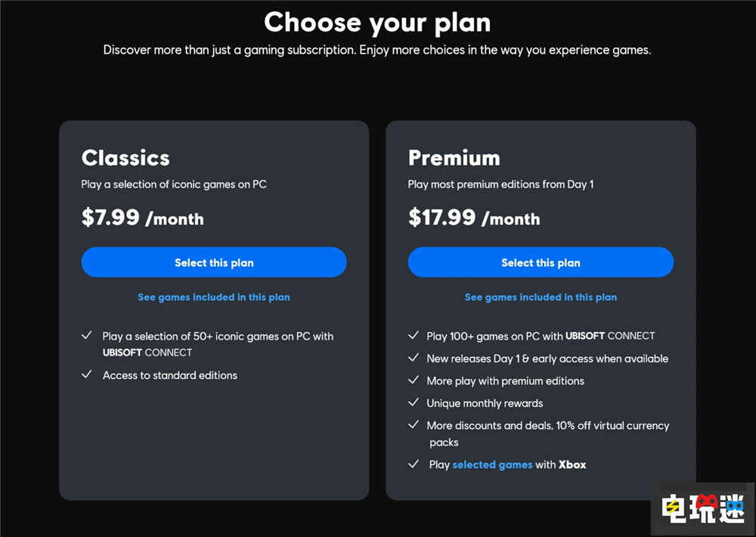Click the 'selected games' Xbox link
The height and width of the screenshot is (537, 756).
click(492, 464)
